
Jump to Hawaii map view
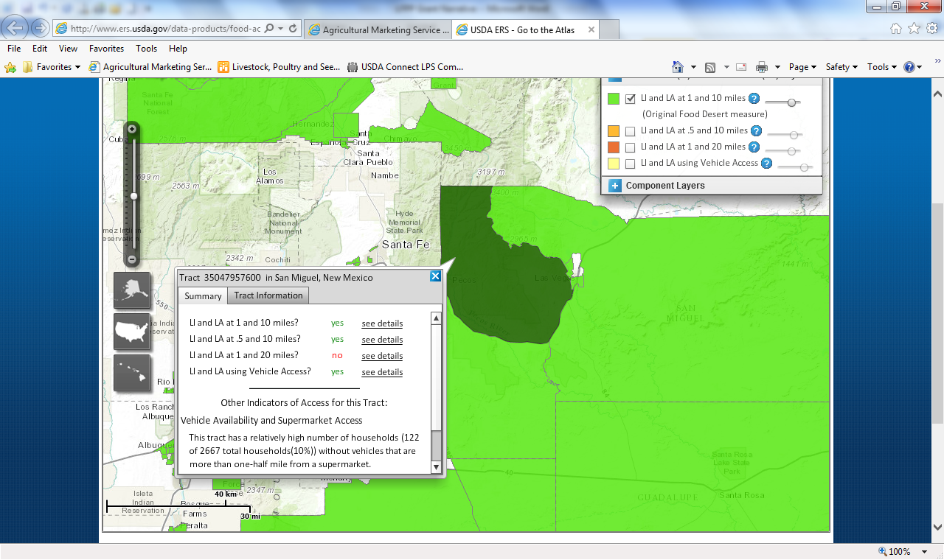click(x=132, y=373)
